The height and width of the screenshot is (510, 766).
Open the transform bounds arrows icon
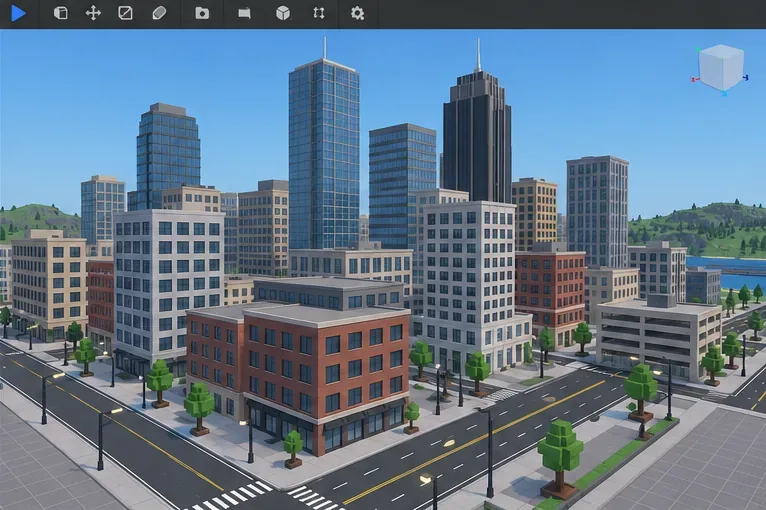click(x=319, y=13)
